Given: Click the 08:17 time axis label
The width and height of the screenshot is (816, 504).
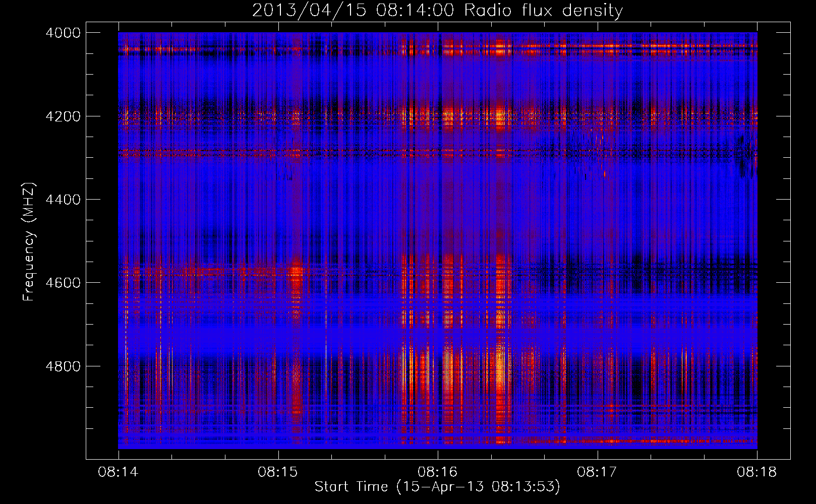Looking at the screenshot, I should click(597, 472).
